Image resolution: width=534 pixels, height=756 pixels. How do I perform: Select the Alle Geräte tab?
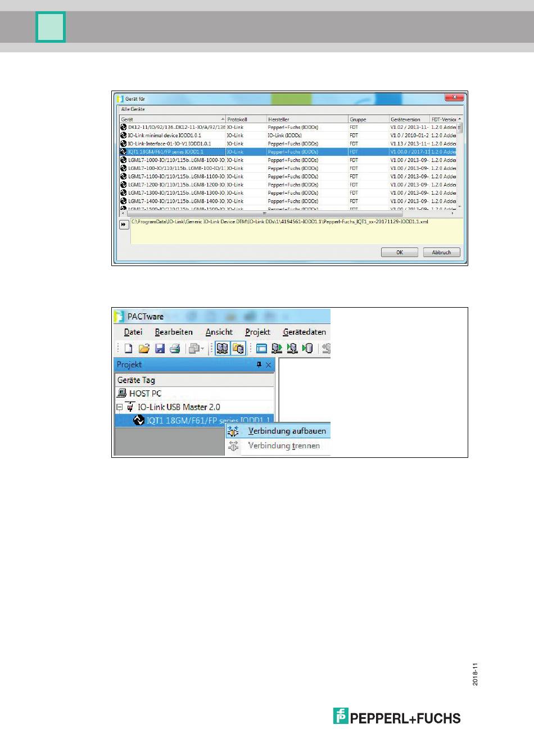(133, 109)
